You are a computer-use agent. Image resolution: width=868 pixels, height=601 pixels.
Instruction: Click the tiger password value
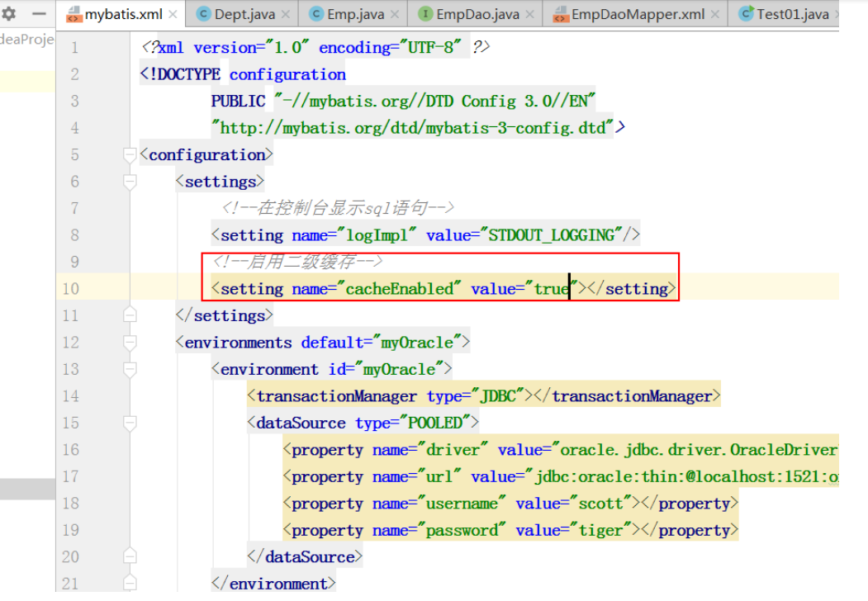(600, 530)
